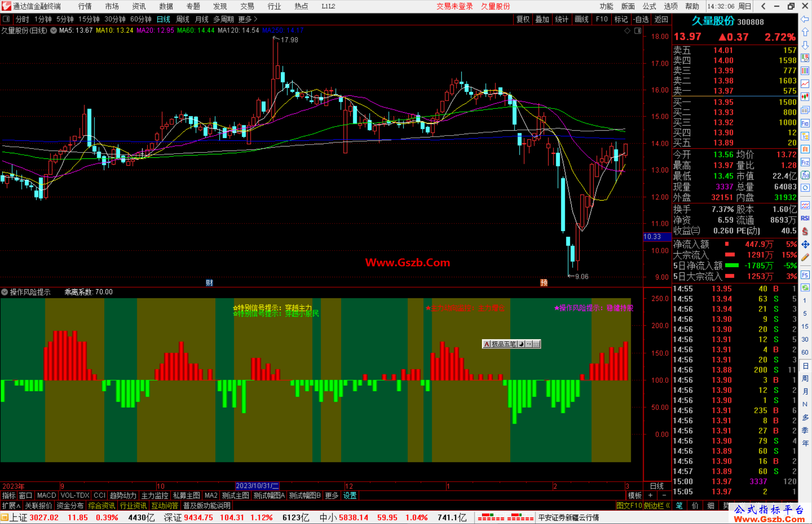The width and height of the screenshot is (812, 524).
Task: Open the 多周期 view option
Action: click(224, 19)
